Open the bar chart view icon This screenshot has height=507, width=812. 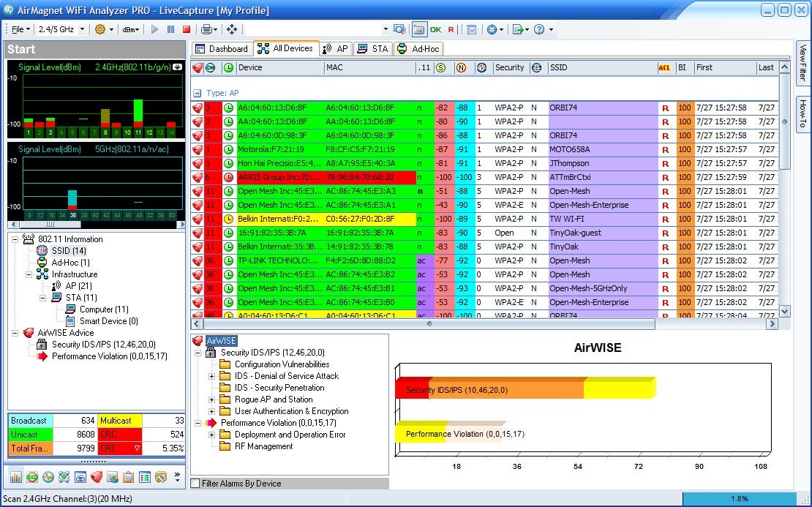coord(15,477)
